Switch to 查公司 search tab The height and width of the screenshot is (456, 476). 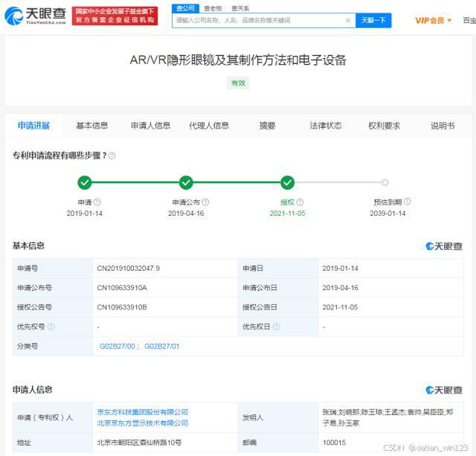[185, 8]
